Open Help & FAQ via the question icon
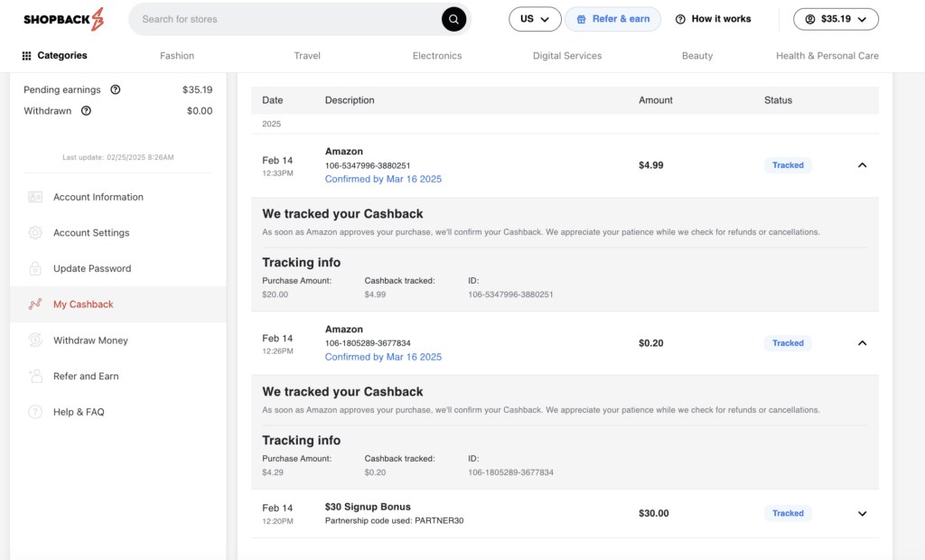Image resolution: width=925 pixels, height=560 pixels. 35,412
